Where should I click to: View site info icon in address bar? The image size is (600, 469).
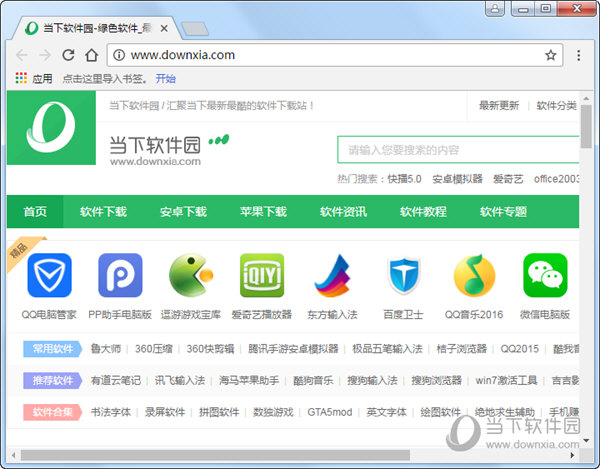point(119,55)
